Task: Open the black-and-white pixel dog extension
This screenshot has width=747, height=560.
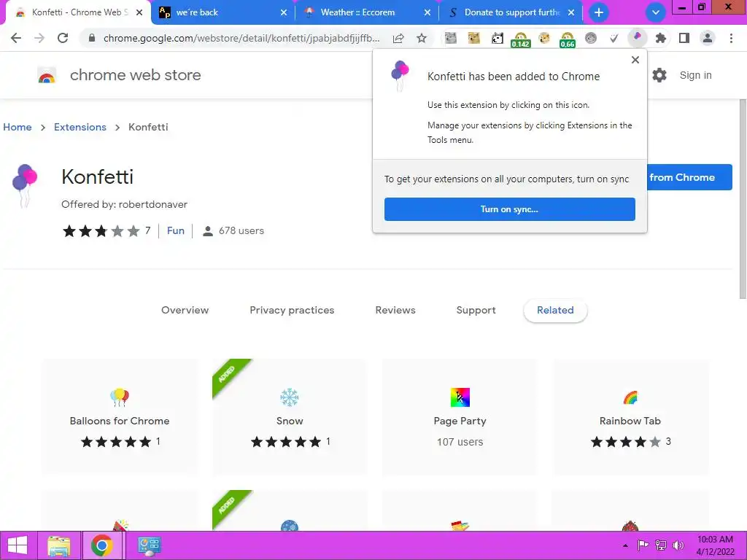Action: pyautogui.click(x=497, y=38)
